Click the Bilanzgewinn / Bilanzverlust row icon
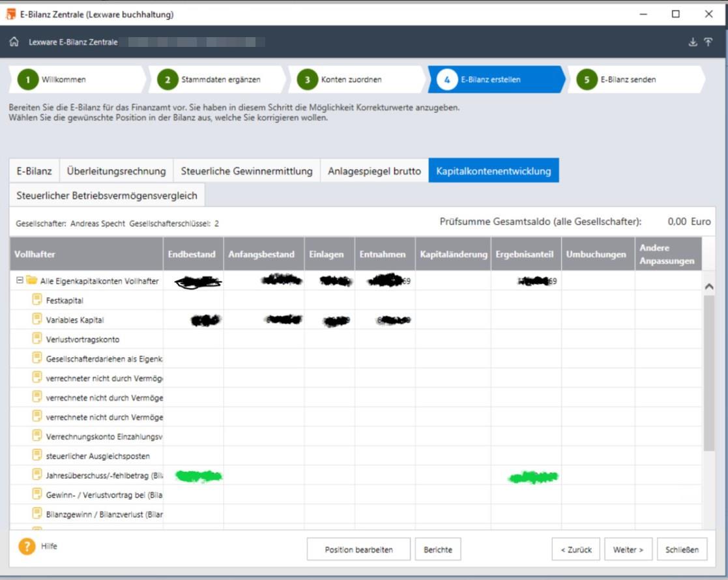Viewport: 728px width, 580px height. [37, 514]
